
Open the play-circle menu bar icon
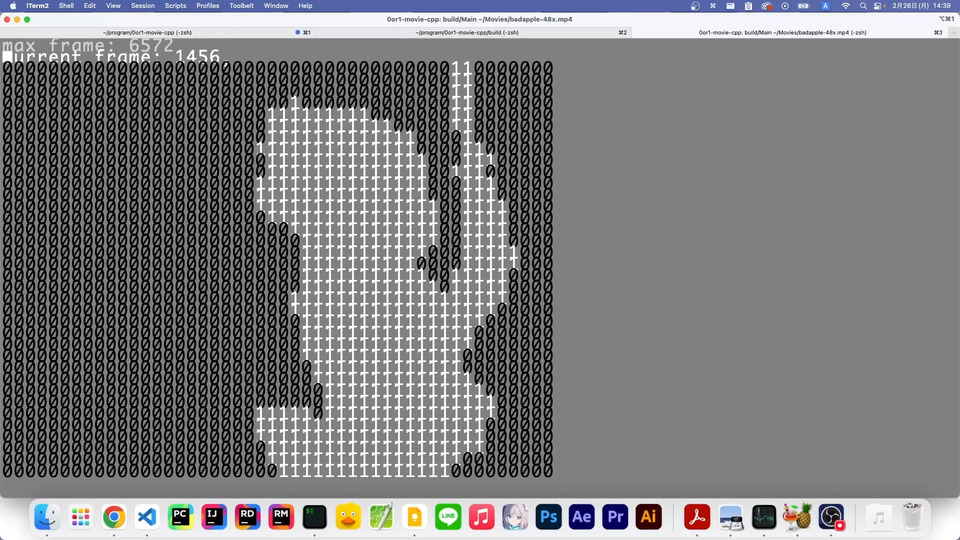(x=785, y=6)
